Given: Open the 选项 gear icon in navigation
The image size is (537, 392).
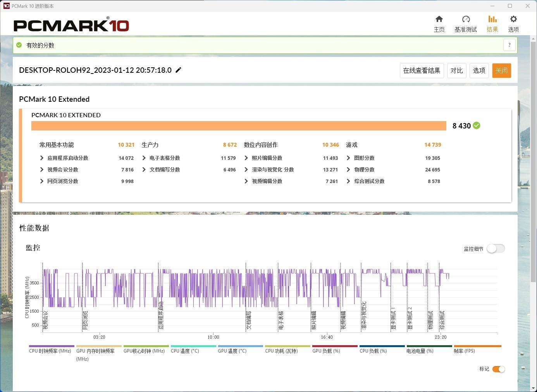Looking at the screenshot, I should (x=513, y=19).
